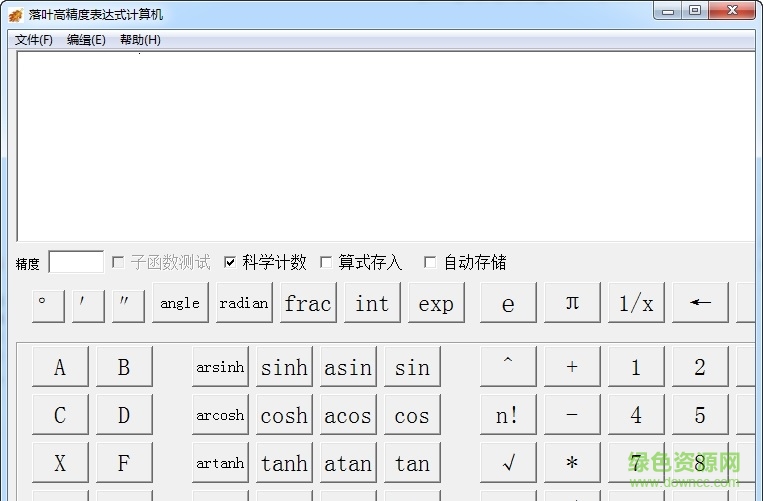This screenshot has width=763, height=501.
Task: Focus the 精度 precision input box
Action: point(76,262)
